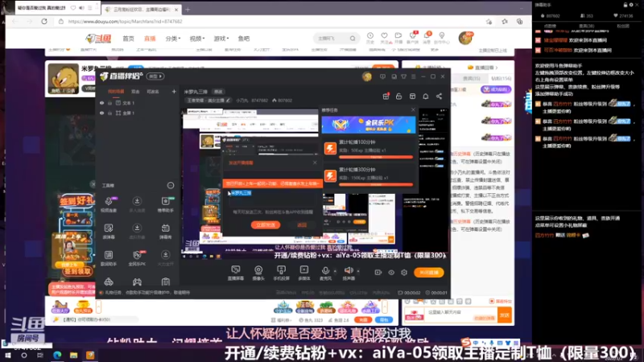Image resolution: width=644 pixels, height=362 pixels.
Task: Expand the 视频 dropdown in Douyu nav
Action: tap(196, 39)
